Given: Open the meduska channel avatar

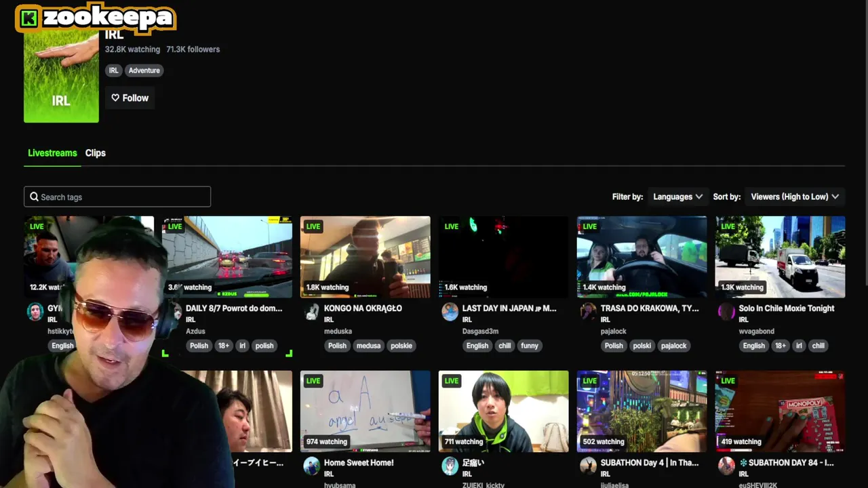Looking at the screenshot, I should click(312, 312).
